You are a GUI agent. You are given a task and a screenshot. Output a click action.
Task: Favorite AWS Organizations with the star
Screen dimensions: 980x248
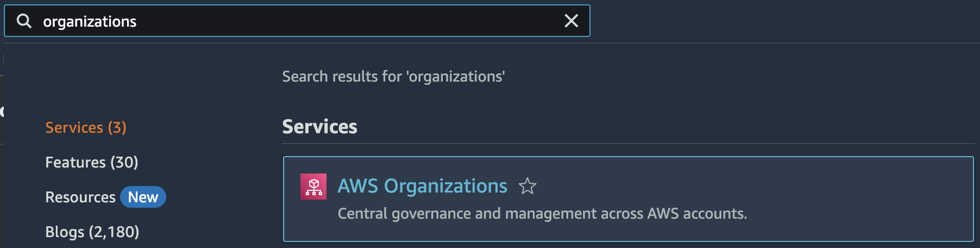(527, 187)
